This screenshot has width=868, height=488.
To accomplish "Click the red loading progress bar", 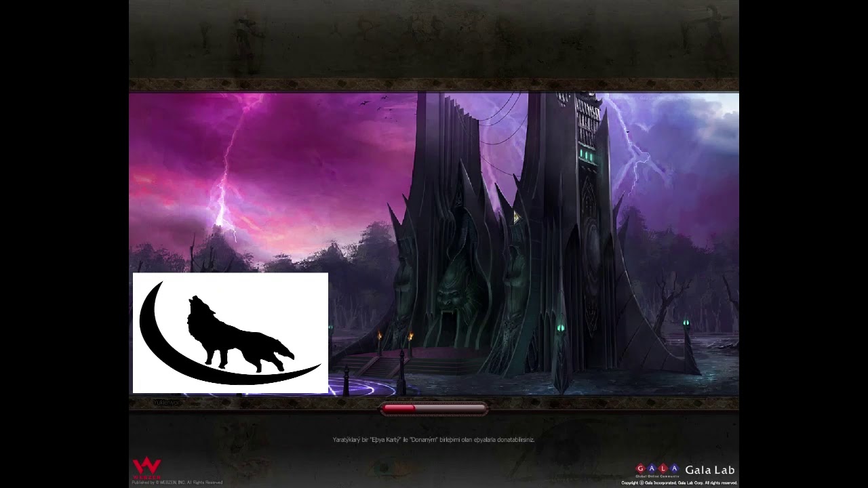I will point(434,409).
